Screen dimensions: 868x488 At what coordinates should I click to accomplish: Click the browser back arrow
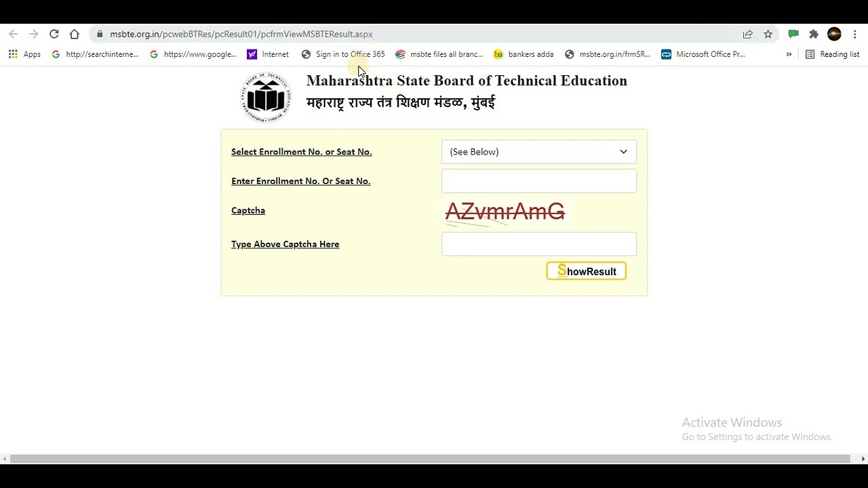tap(14, 34)
